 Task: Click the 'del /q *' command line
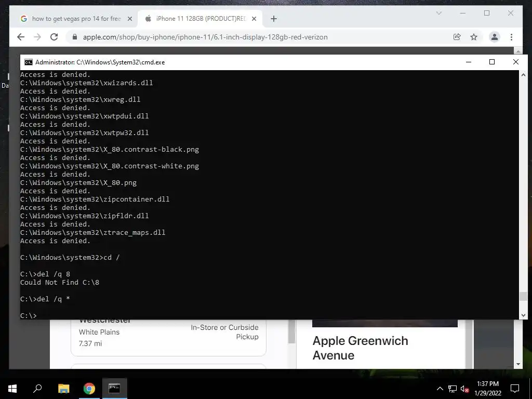click(45, 299)
